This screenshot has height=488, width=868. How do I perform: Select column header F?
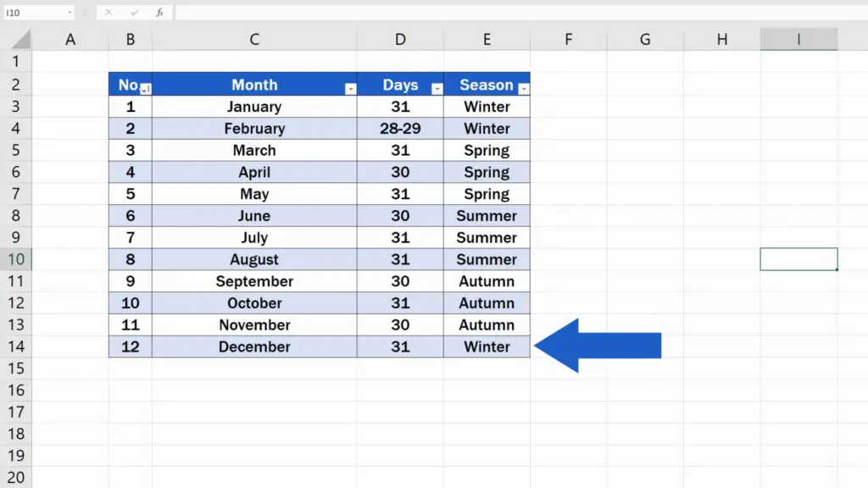(x=568, y=39)
